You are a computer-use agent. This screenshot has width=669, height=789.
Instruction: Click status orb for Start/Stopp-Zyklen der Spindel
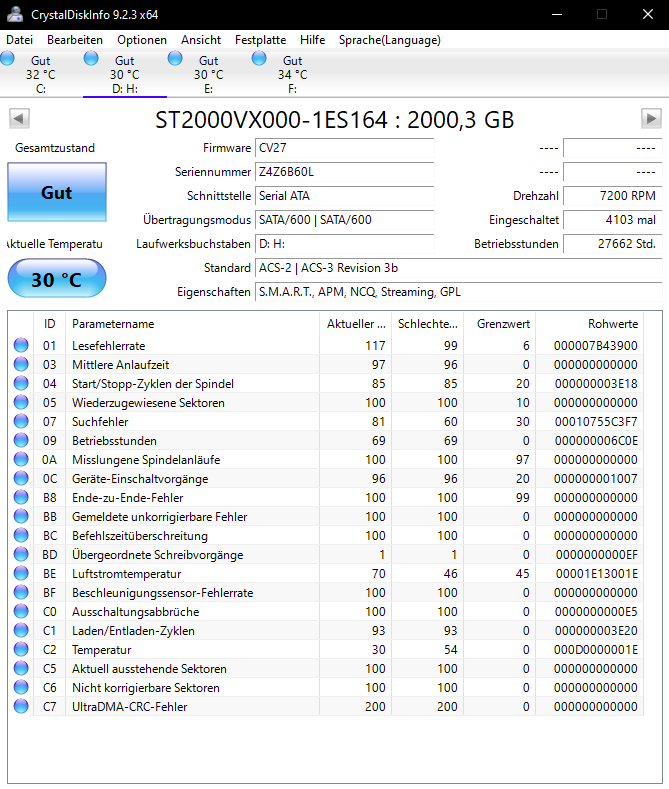pos(21,383)
